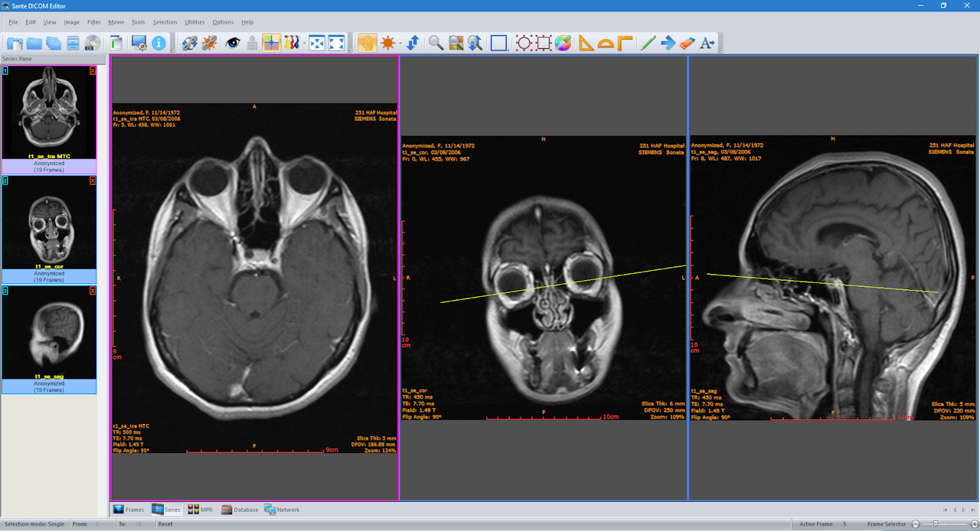
Task: Select the blue arrow annotation tool
Action: (668, 43)
